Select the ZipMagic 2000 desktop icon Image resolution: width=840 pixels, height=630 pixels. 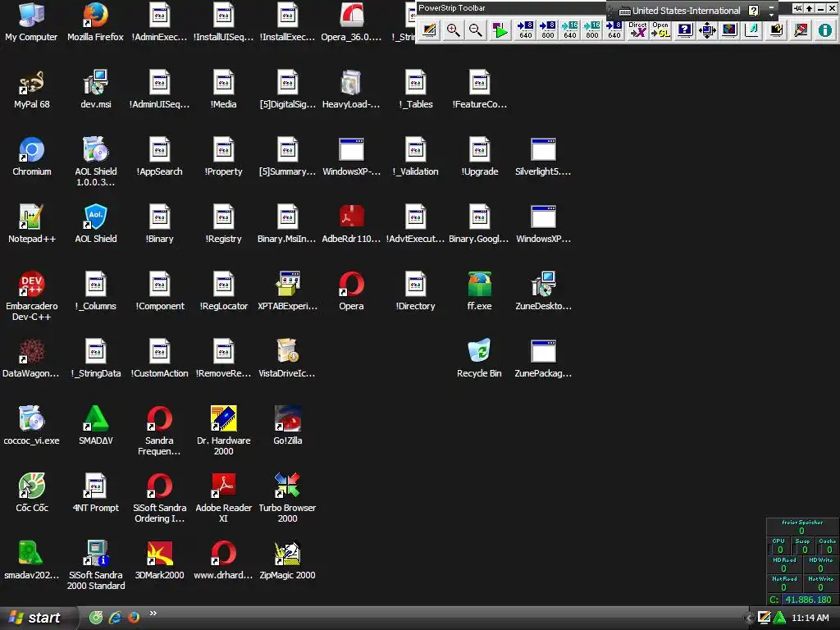288,559
